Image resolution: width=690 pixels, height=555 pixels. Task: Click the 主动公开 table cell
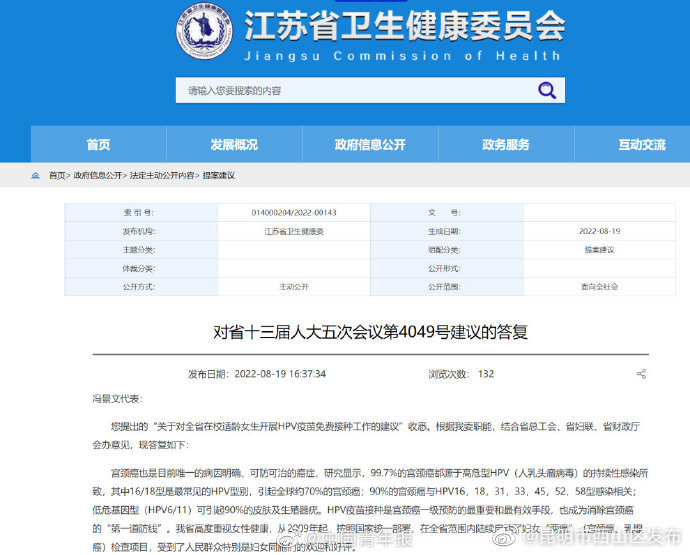click(x=294, y=287)
